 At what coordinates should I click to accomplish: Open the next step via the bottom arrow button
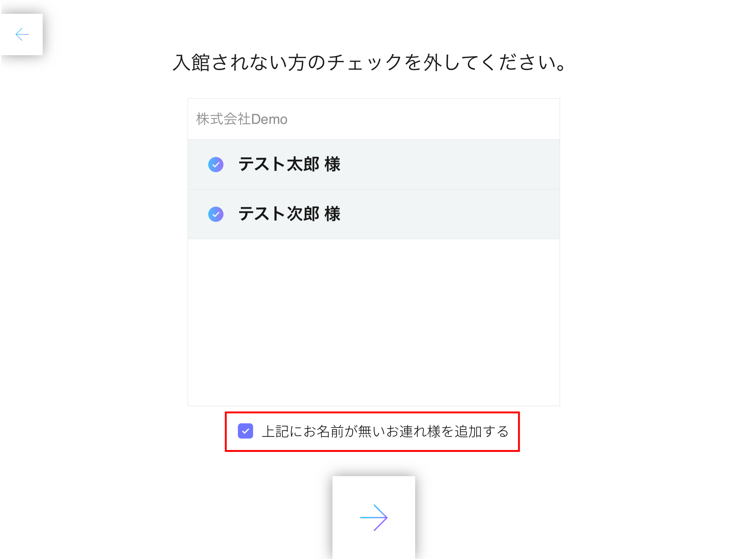pos(374,517)
